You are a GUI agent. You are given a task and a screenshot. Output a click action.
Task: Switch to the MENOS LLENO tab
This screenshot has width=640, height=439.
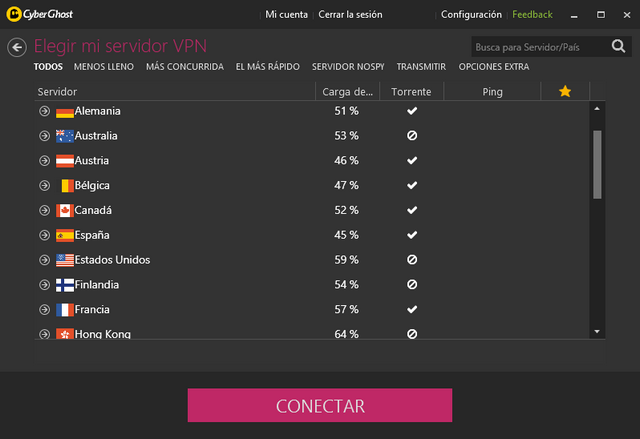pyautogui.click(x=104, y=67)
